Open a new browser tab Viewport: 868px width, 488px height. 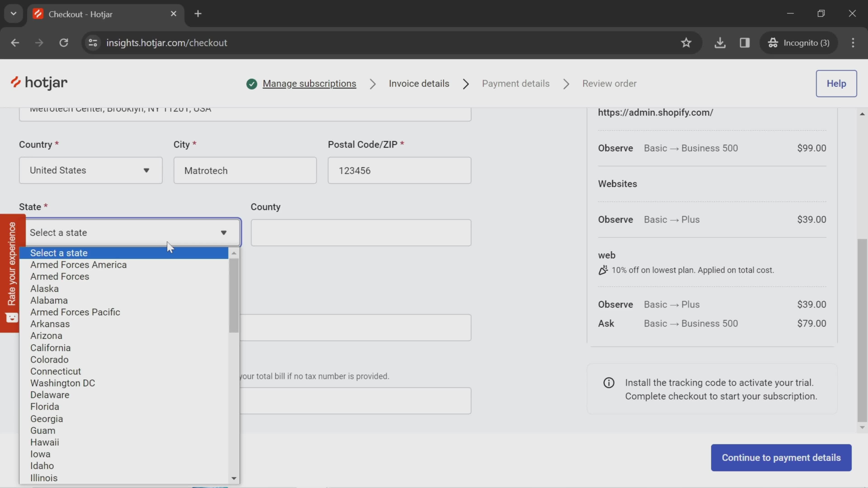click(x=198, y=14)
